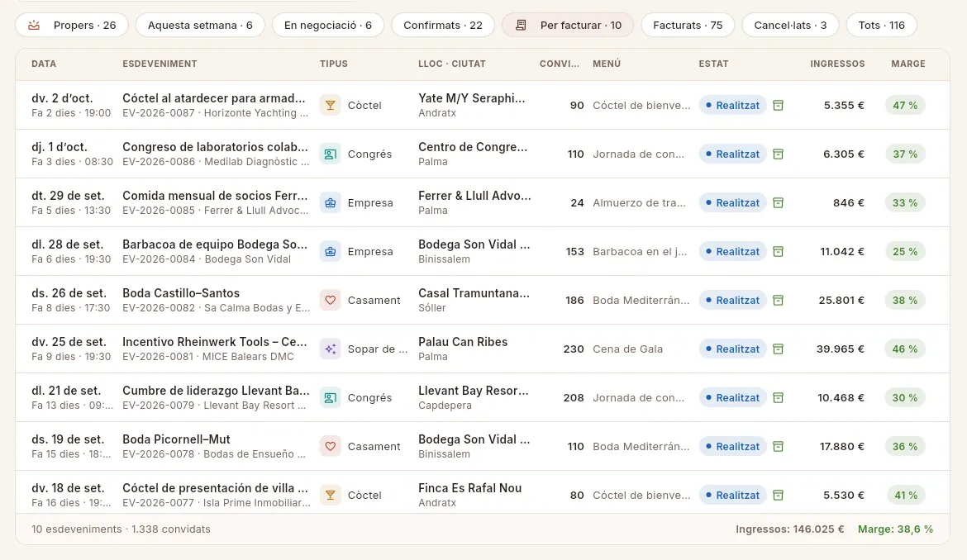The width and height of the screenshot is (967, 560).
Task: Select the Propers filter tab
Action: tap(72, 26)
